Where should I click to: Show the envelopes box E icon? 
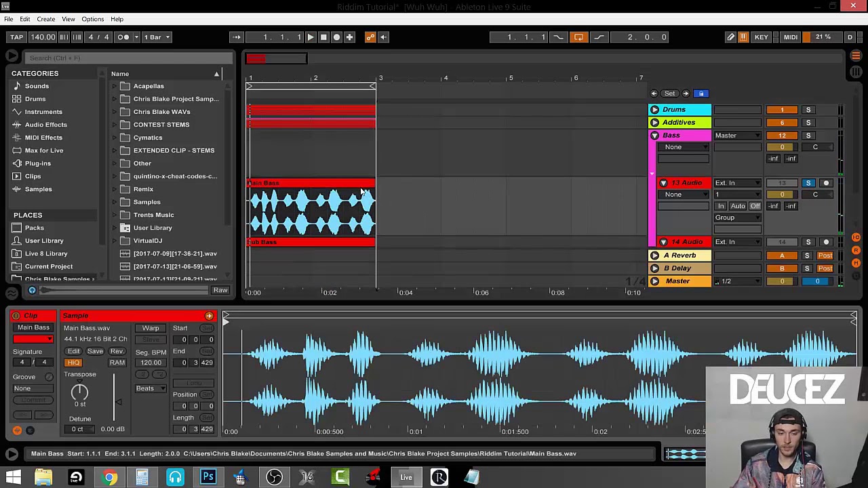(30, 430)
